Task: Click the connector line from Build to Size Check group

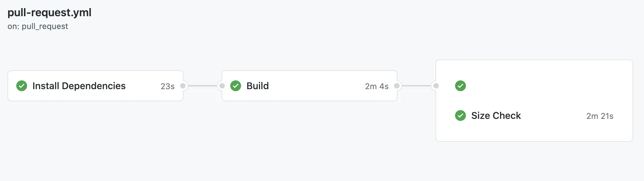Action: tap(416, 86)
